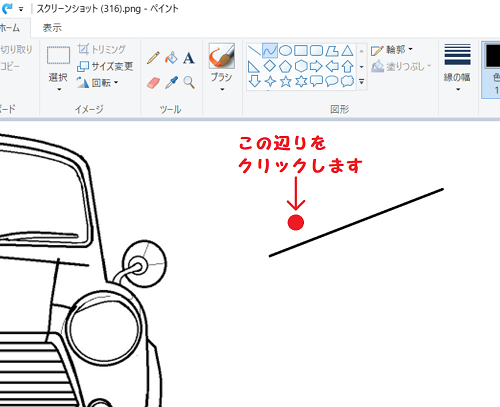The image size is (500, 407).
Task: Select the Rounded rectangular callout shape
Action: coord(316,81)
